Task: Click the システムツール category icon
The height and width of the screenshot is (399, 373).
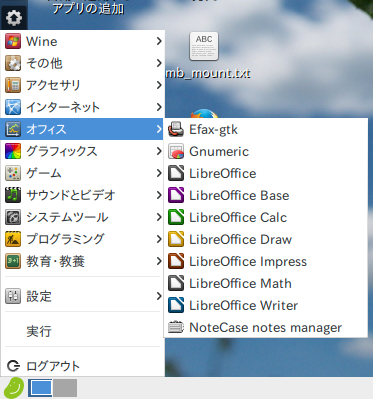Action: tap(13, 217)
